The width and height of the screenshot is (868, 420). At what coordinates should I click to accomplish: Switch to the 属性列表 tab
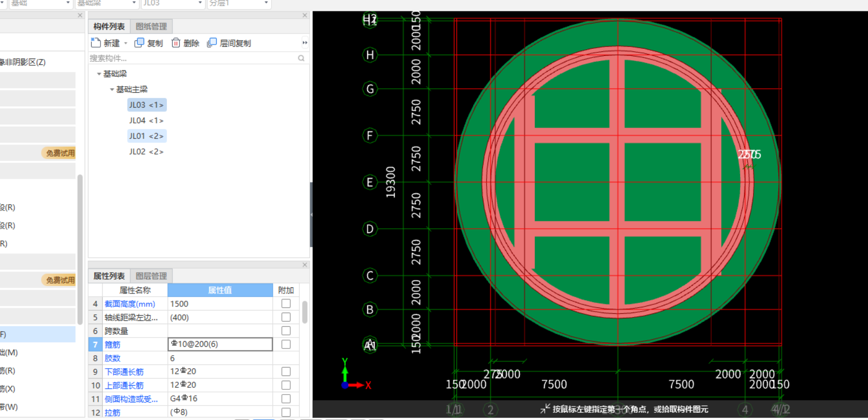click(x=109, y=276)
